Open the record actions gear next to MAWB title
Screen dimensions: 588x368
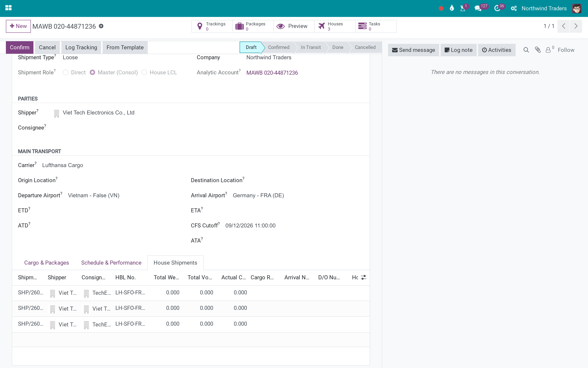click(101, 26)
